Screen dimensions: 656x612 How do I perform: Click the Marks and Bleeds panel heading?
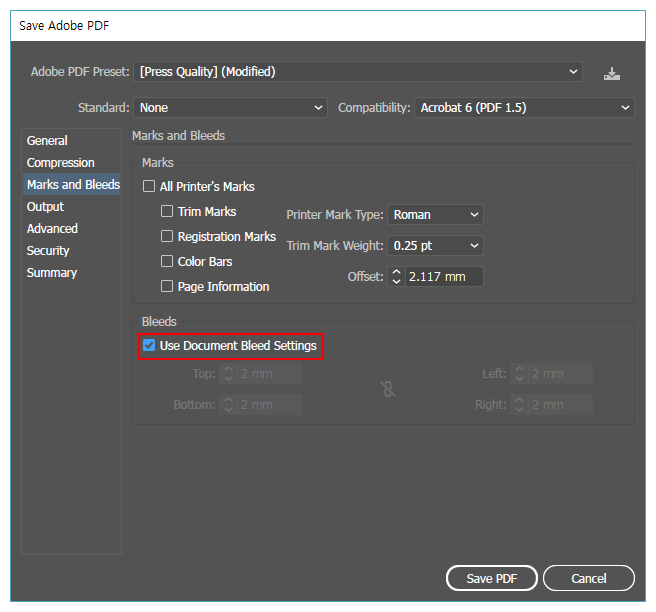[x=179, y=136]
